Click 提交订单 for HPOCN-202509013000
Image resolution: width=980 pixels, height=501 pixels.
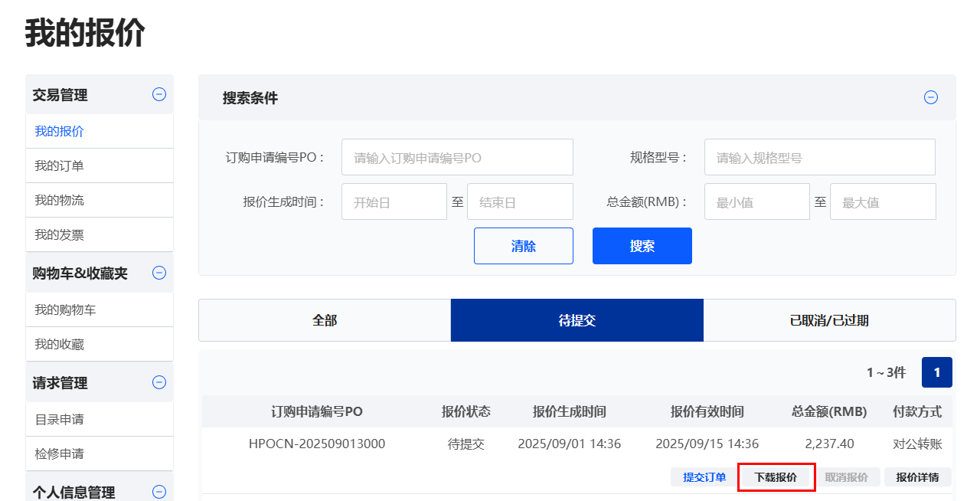(x=704, y=477)
